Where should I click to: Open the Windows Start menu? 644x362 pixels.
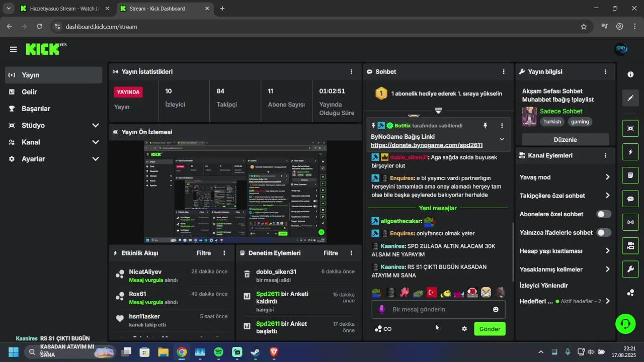pyautogui.click(x=14, y=352)
